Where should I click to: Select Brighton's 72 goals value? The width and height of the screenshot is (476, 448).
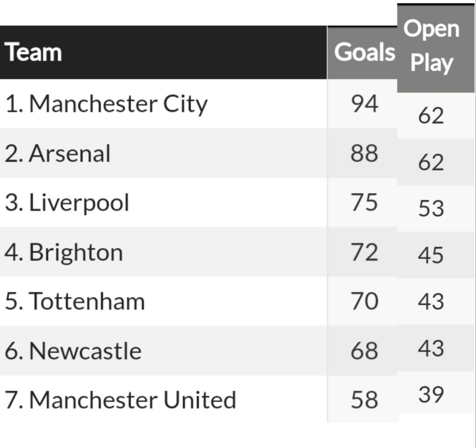pyautogui.click(x=364, y=252)
